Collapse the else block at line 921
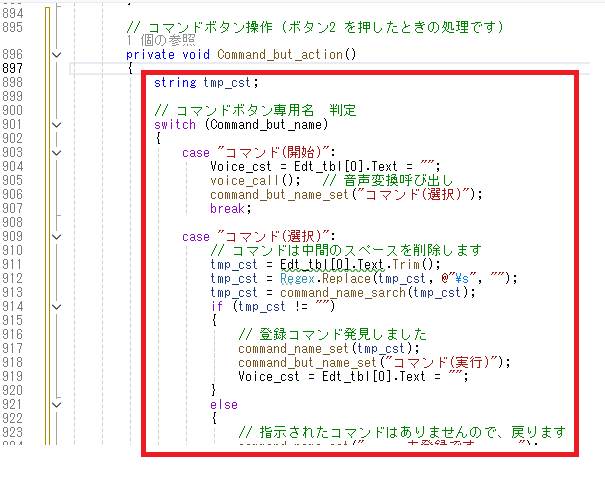The height and width of the screenshot is (479, 605). click(x=56, y=404)
